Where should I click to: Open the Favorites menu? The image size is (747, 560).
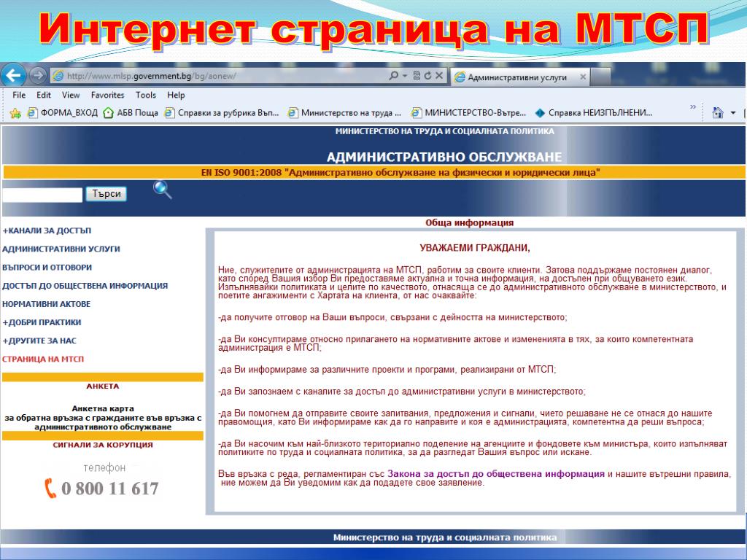[x=108, y=95]
